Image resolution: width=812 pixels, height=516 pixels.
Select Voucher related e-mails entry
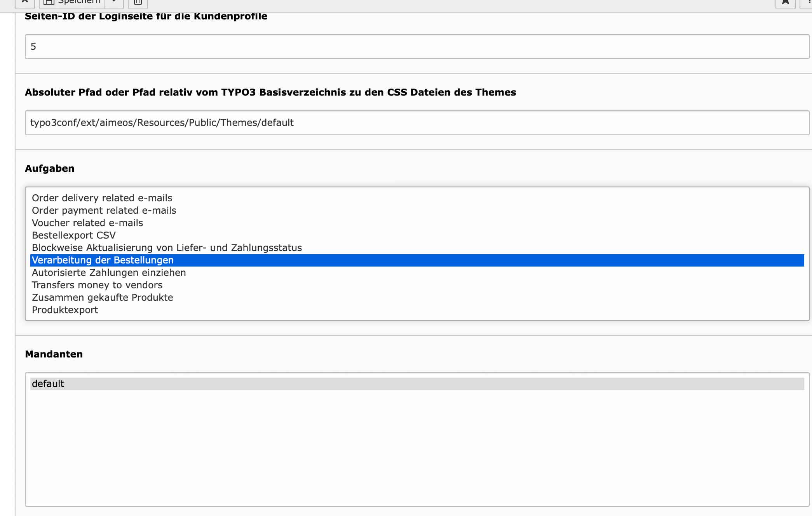point(87,223)
